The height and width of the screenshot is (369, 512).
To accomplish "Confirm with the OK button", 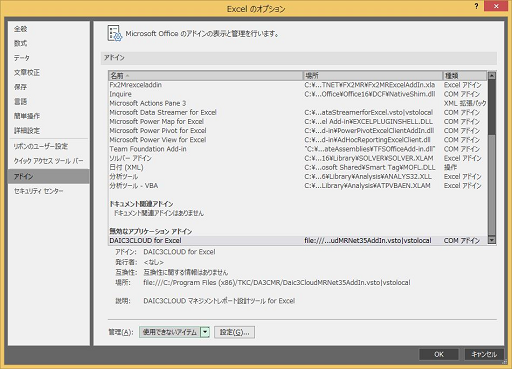I will click(439, 354).
